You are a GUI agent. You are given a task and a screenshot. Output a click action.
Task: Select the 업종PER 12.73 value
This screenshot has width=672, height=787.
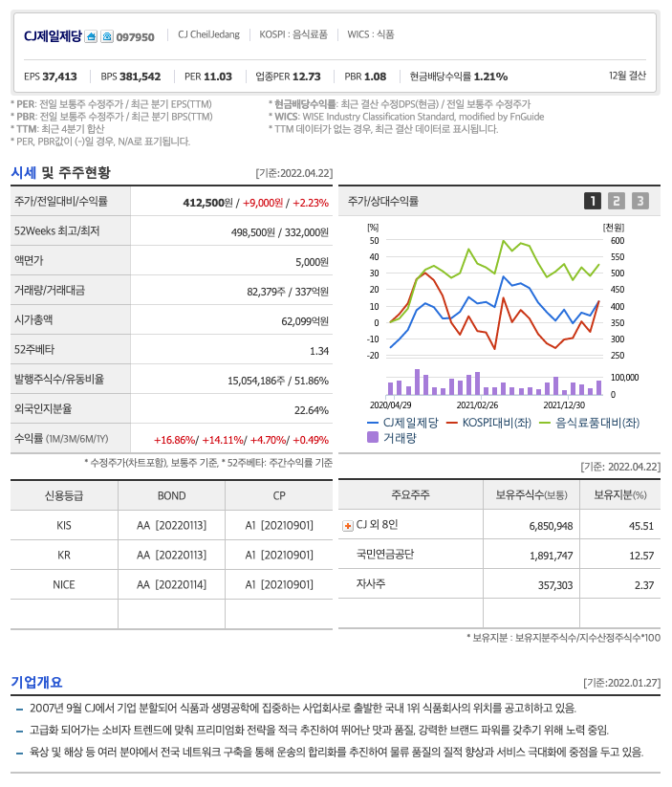tap(288, 77)
